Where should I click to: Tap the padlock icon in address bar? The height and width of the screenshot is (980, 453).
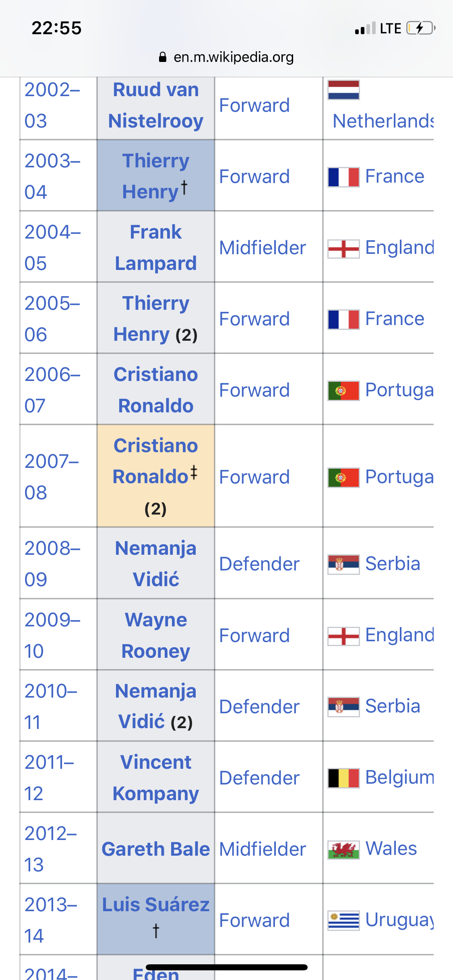coord(163,57)
